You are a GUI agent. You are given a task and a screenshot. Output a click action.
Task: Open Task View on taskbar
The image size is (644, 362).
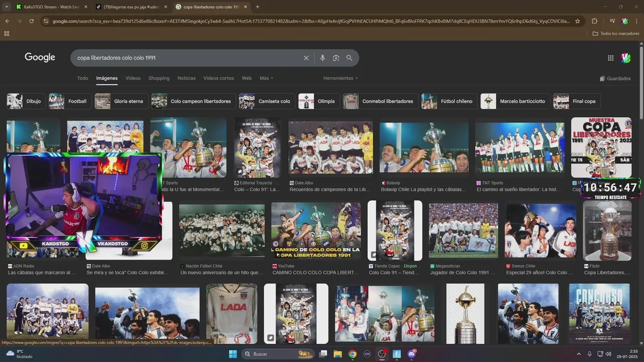coord(323,354)
